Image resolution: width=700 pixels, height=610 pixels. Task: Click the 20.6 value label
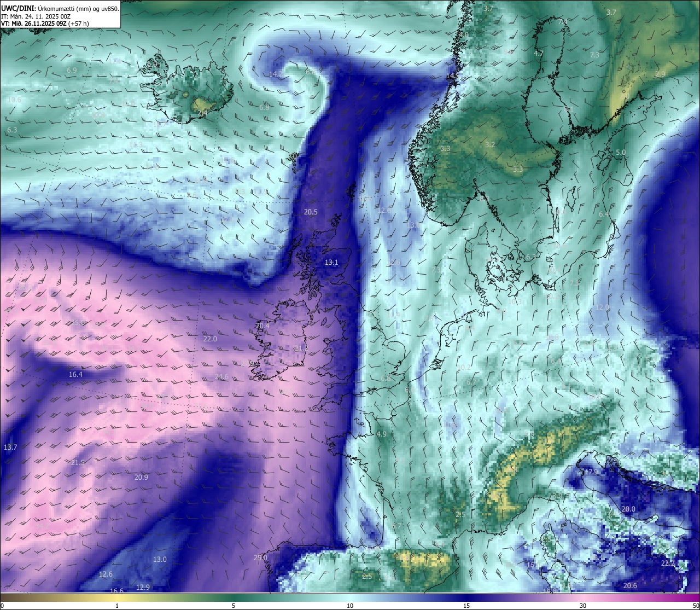pos(630,585)
